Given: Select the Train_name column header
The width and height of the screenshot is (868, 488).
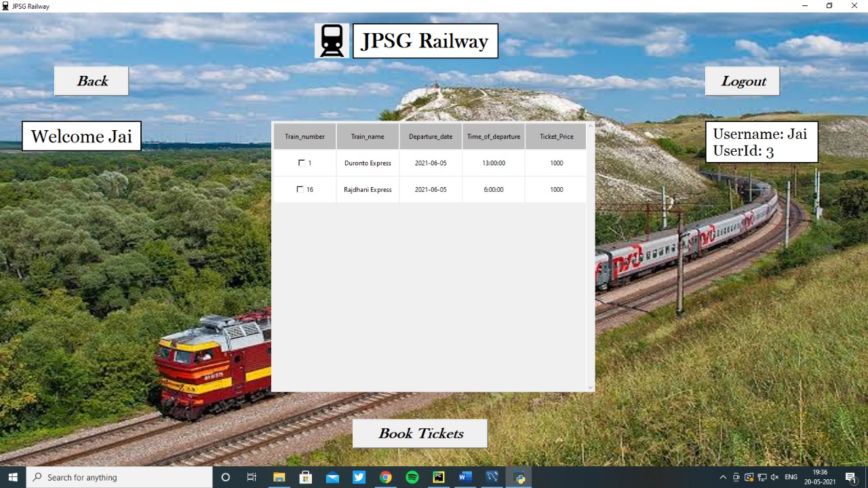Looking at the screenshot, I should 367,136.
